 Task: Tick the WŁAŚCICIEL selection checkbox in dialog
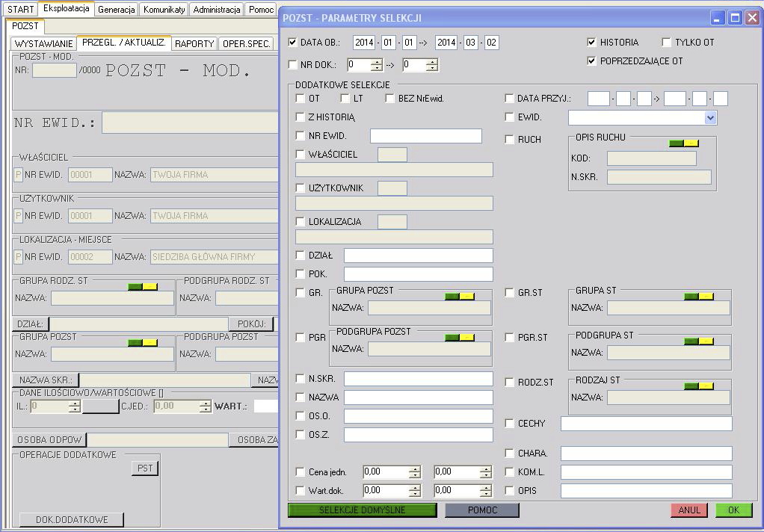[x=301, y=155]
